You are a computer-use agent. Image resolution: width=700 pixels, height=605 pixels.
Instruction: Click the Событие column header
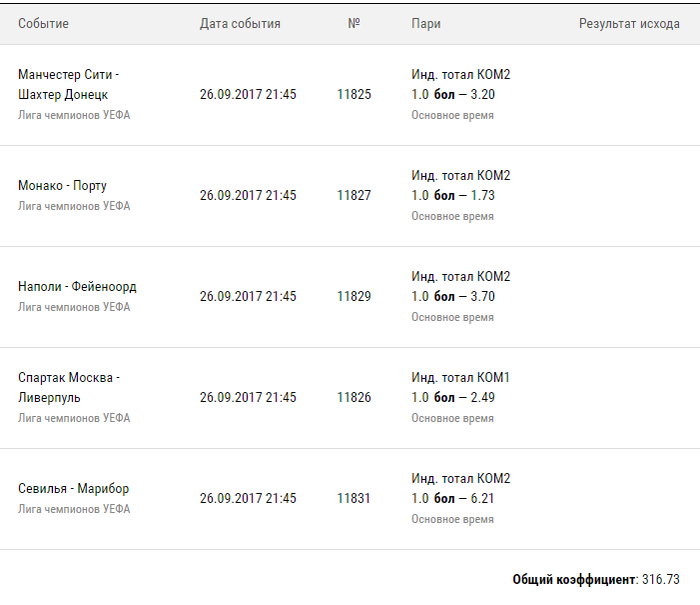coord(43,24)
